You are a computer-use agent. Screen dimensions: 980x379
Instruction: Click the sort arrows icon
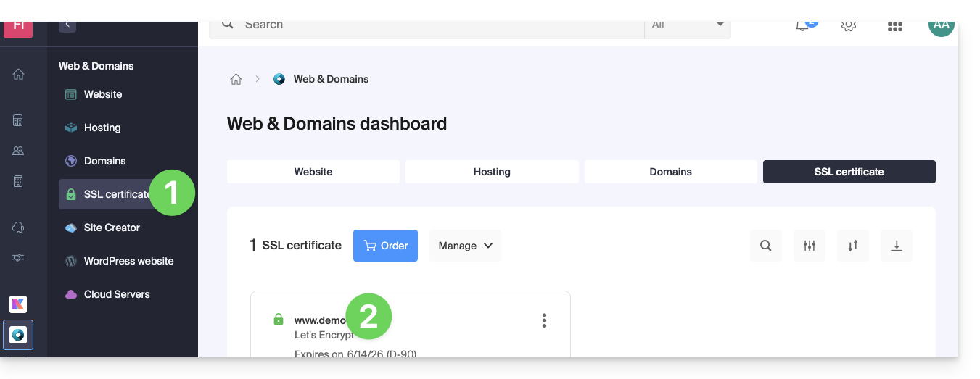pos(853,246)
